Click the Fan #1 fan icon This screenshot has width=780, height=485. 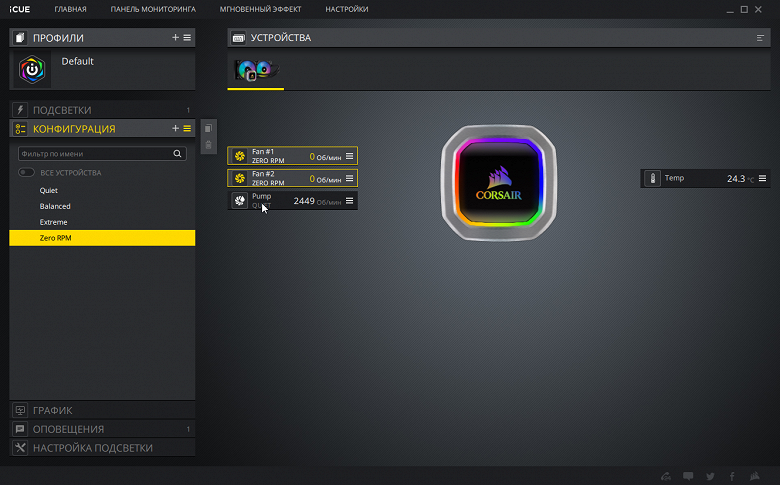pyautogui.click(x=240, y=156)
